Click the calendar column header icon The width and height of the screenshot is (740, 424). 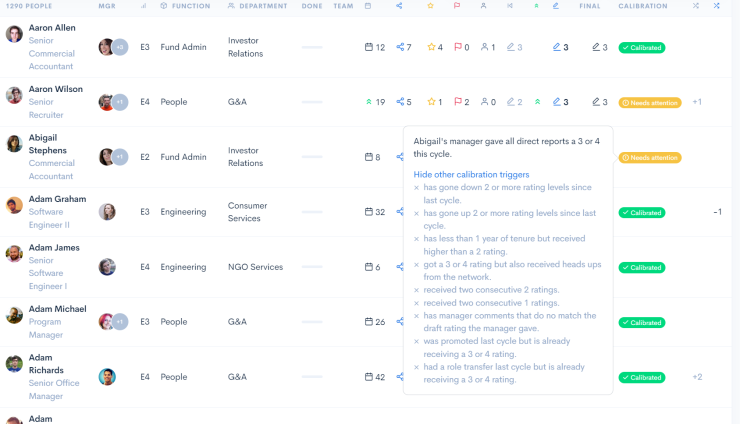click(368, 6)
